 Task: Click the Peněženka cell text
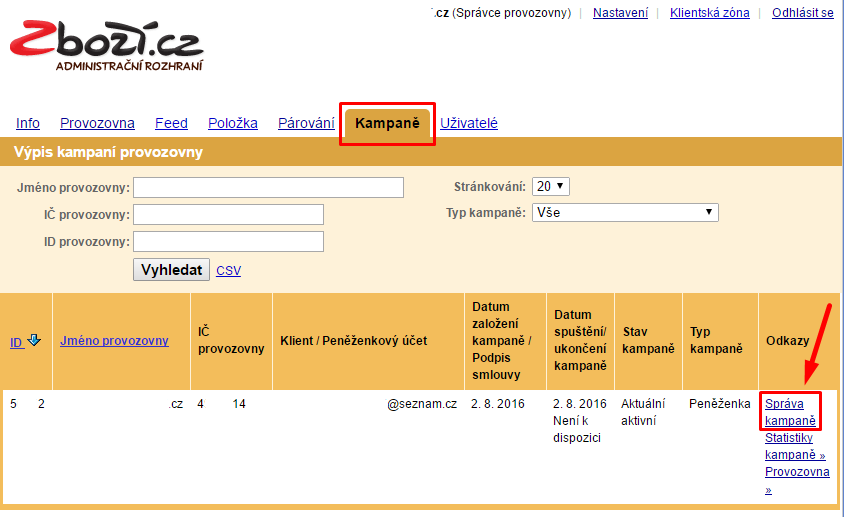pyautogui.click(x=720, y=403)
